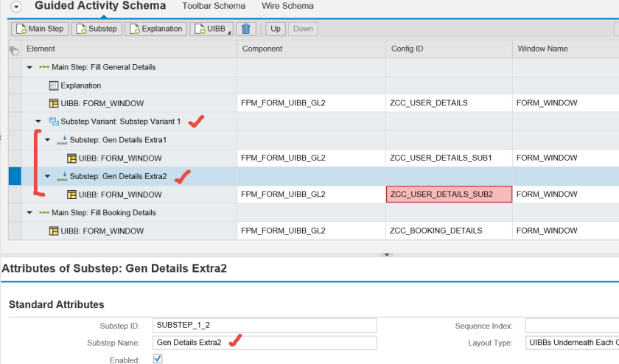
Task: Click UIBB icon in ZCC_USER_DETAILS_SUB2 row
Action: [71, 195]
